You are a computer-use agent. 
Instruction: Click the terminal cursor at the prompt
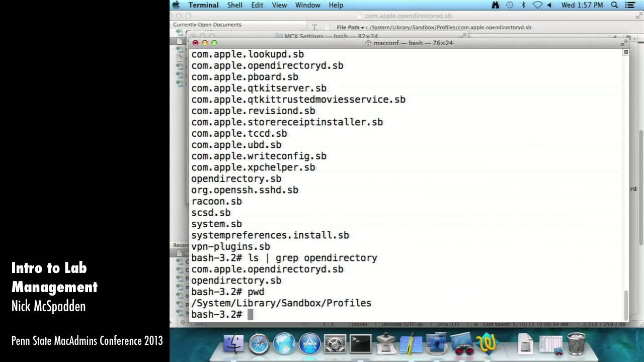pos(250,314)
